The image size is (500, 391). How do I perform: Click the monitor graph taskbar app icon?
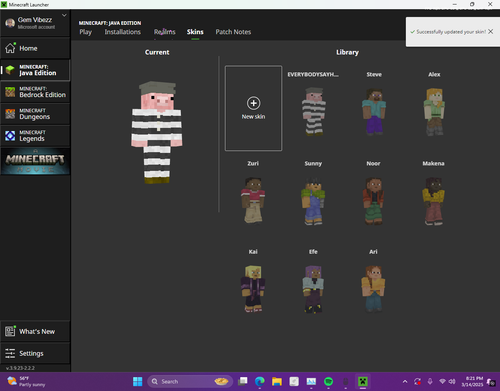point(311,381)
